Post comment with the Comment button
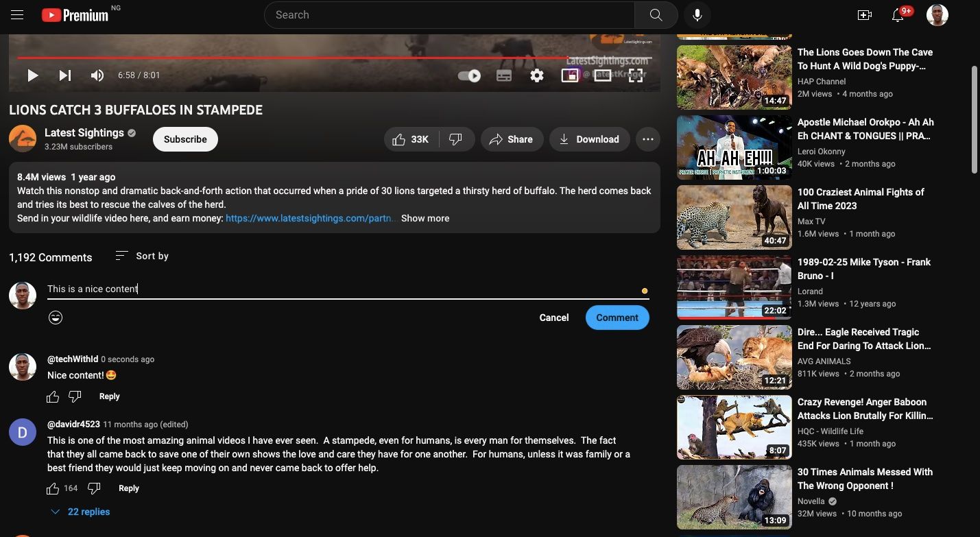The image size is (980, 537). (617, 318)
